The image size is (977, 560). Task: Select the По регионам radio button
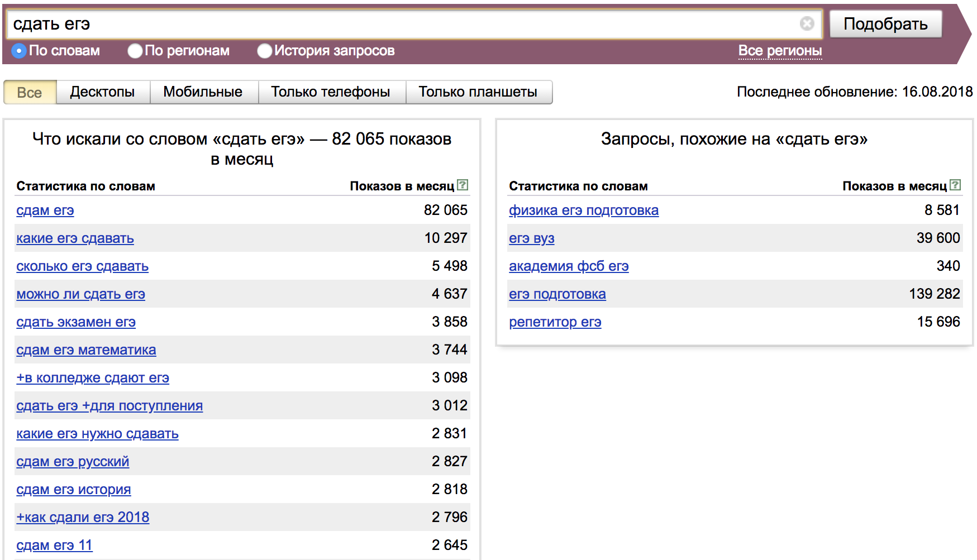point(135,51)
